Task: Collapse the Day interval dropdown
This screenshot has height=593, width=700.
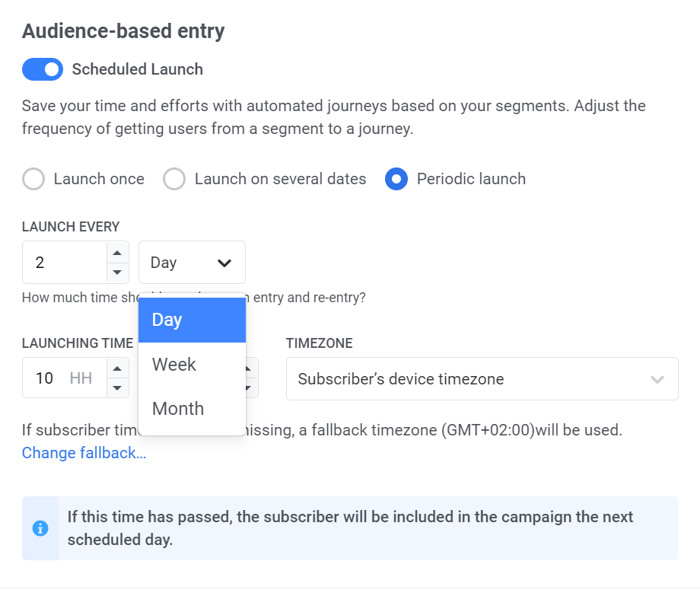Action: click(192, 263)
